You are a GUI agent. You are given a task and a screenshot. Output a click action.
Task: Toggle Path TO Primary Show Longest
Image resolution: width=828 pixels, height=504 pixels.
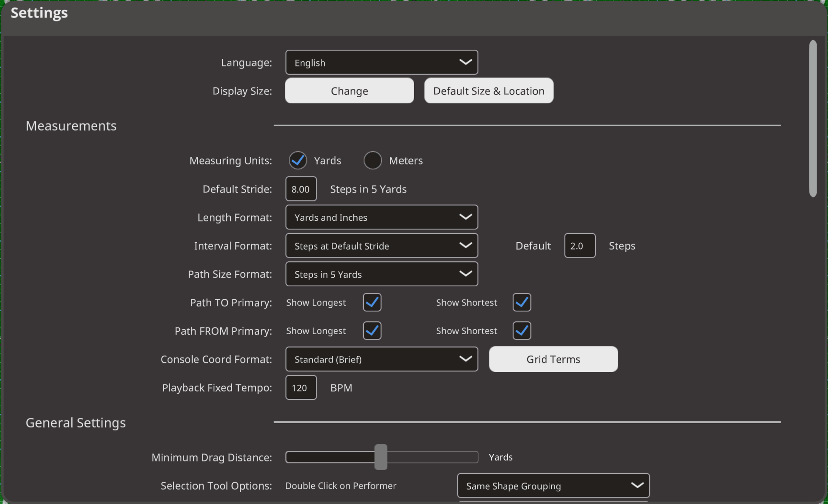pos(372,302)
